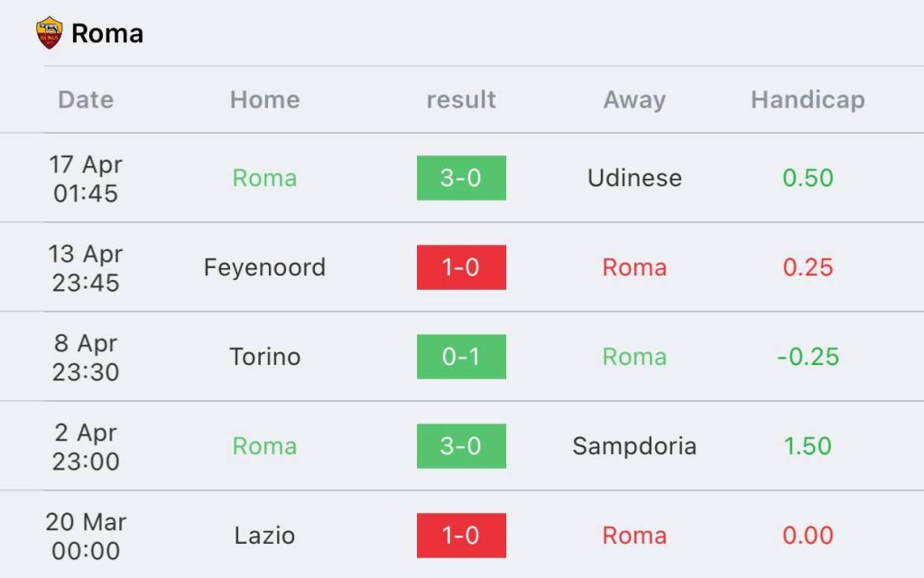This screenshot has width=924, height=578.
Task: Open the red 1-0 Feyenoord result badge
Action: tap(461, 267)
